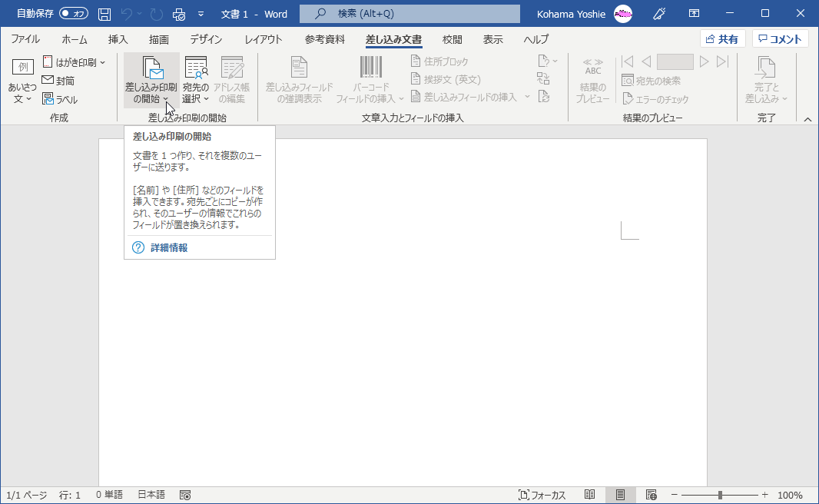
Task: Click the 共有 button
Action: coord(722,38)
